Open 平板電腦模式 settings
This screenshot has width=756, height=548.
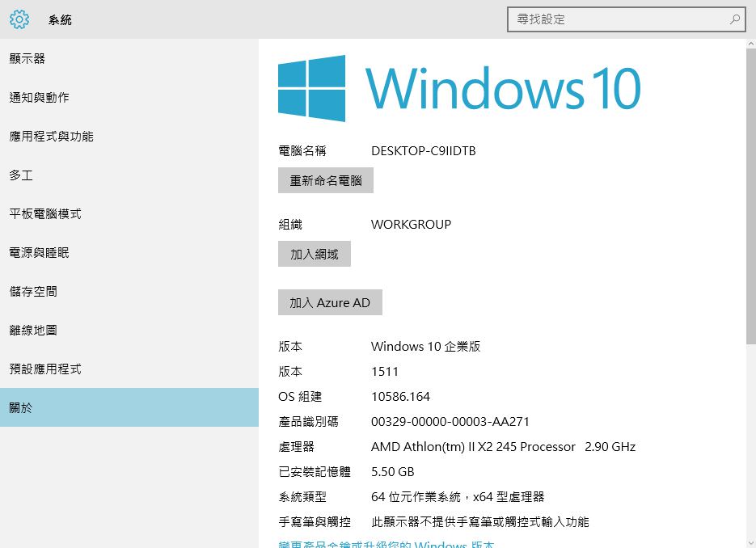pyautogui.click(x=129, y=213)
